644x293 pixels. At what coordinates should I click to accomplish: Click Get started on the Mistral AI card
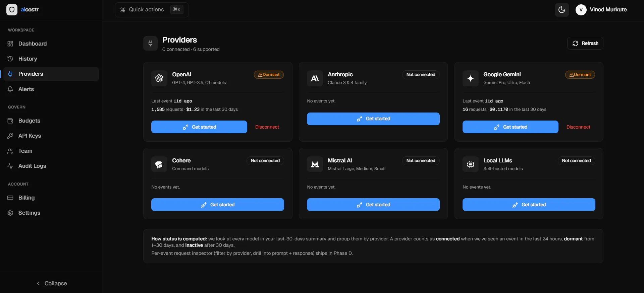[373, 205]
